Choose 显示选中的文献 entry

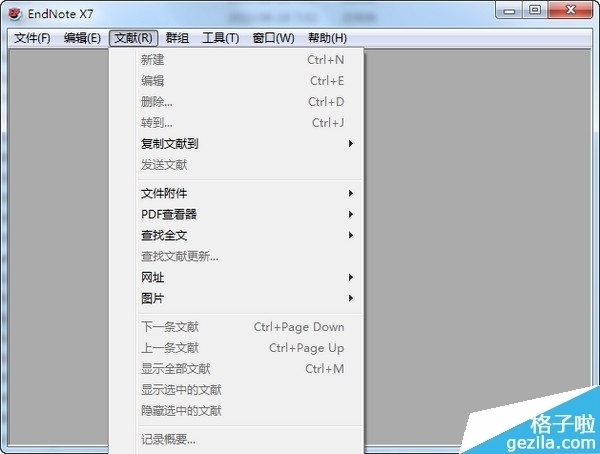click(236, 390)
